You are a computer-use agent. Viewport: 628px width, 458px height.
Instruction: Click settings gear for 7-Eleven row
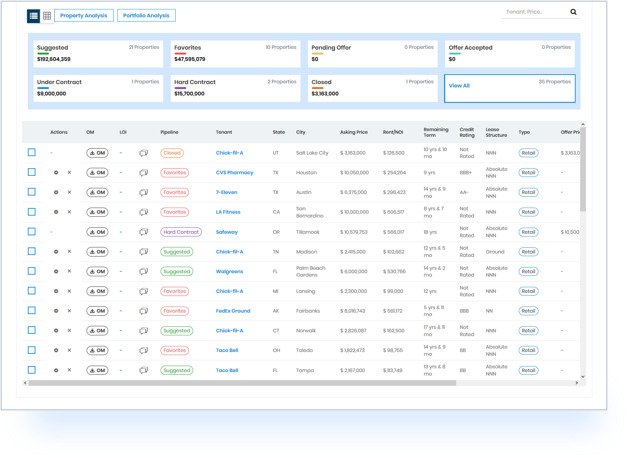pos(56,192)
